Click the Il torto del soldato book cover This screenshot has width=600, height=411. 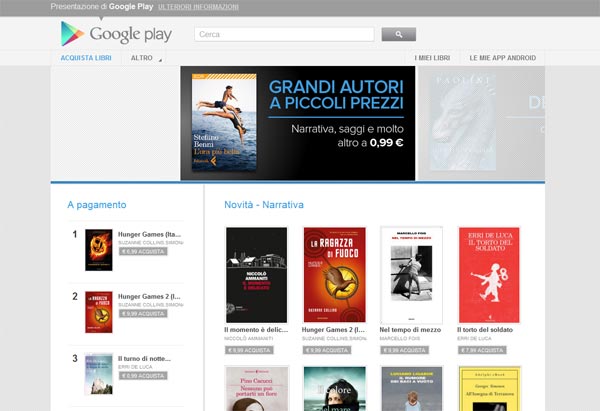coord(489,275)
